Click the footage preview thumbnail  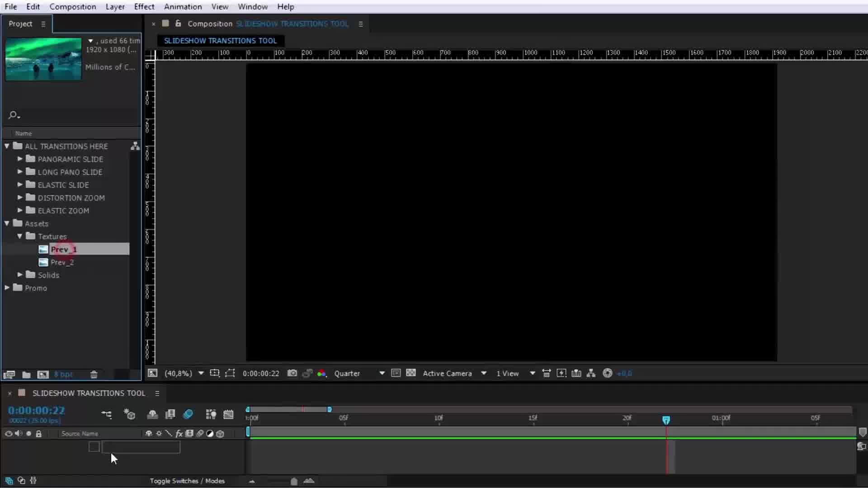click(43, 59)
